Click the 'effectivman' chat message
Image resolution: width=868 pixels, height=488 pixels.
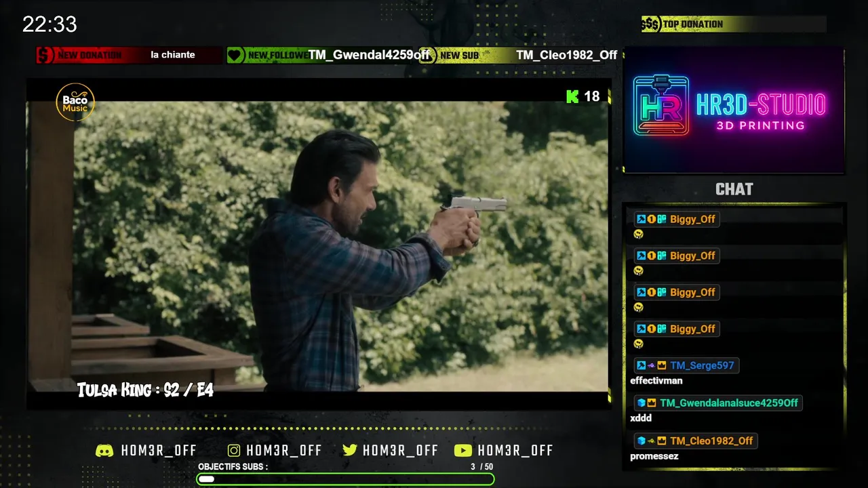coord(656,381)
